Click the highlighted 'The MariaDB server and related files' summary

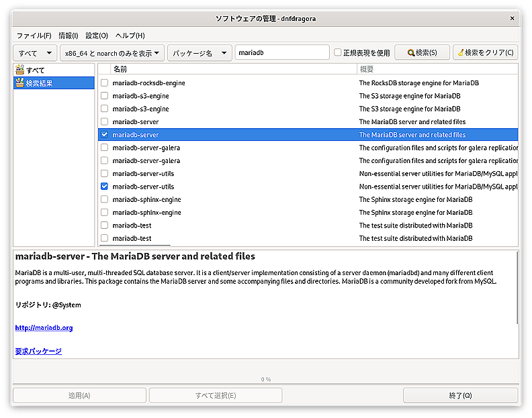pos(412,135)
